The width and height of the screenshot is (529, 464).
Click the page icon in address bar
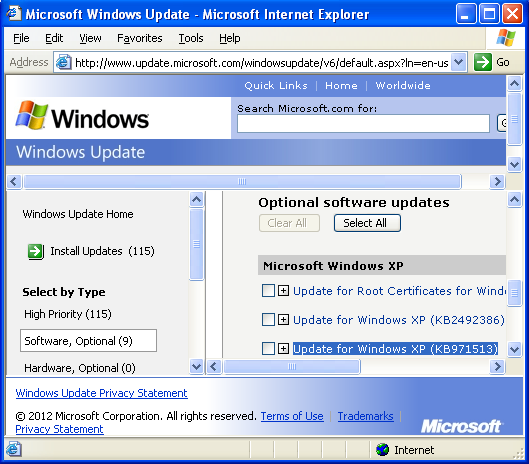(x=63, y=62)
